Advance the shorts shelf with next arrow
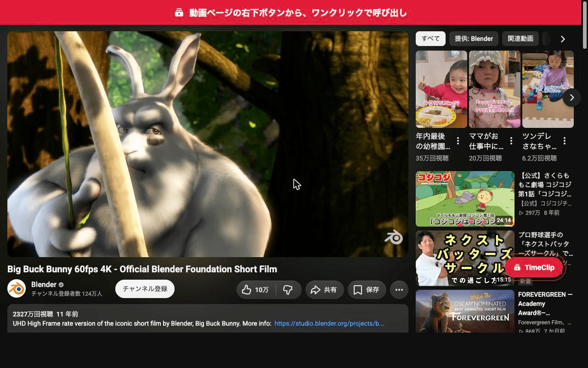This screenshot has width=588, height=368. (x=571, y=98)
